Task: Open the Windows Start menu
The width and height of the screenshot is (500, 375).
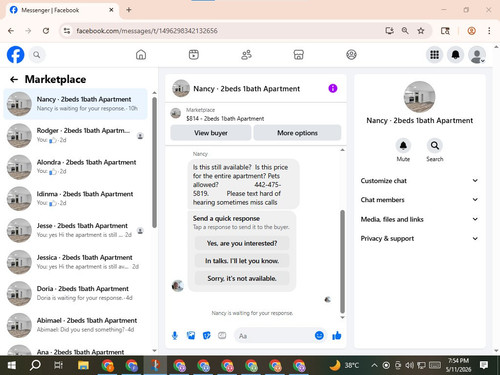Action: point(11,365)
